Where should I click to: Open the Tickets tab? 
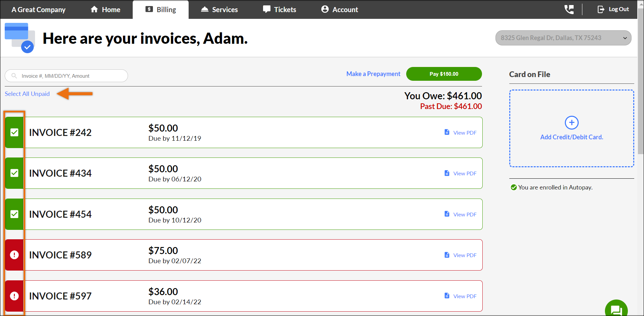(280, 9)
